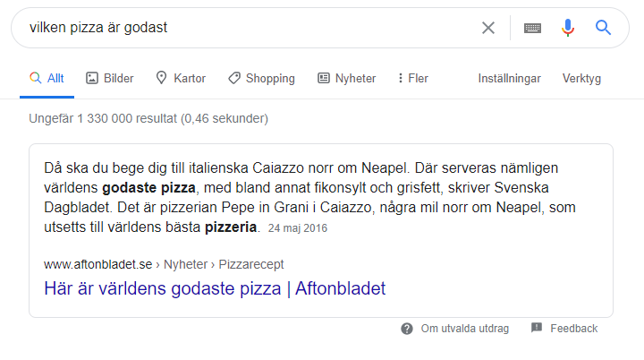The image size is (644, 360).
Task: Click the Kartor map pin icon
Action: pyautogui.click(x=161, y=78)
